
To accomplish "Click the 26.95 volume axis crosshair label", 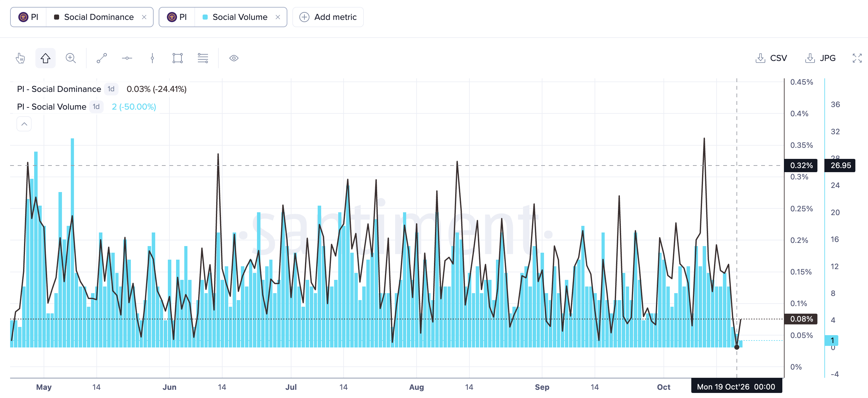I will (x=840, y=165).
